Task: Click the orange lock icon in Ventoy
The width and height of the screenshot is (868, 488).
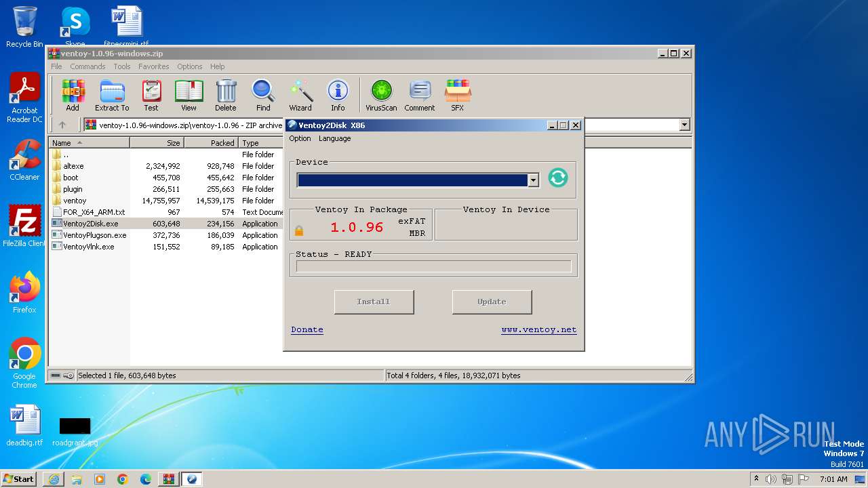Action: (x=299, y=231)
